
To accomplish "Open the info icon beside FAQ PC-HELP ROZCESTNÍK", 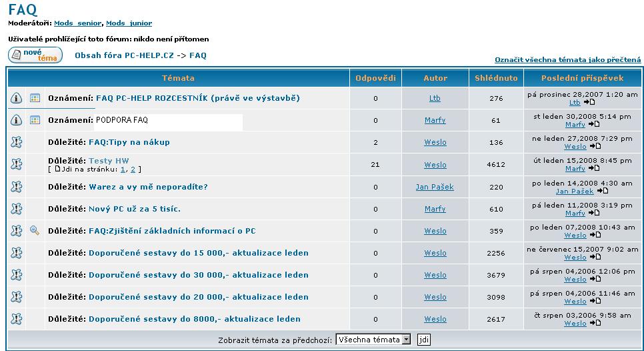I will [x=17, y=99].
